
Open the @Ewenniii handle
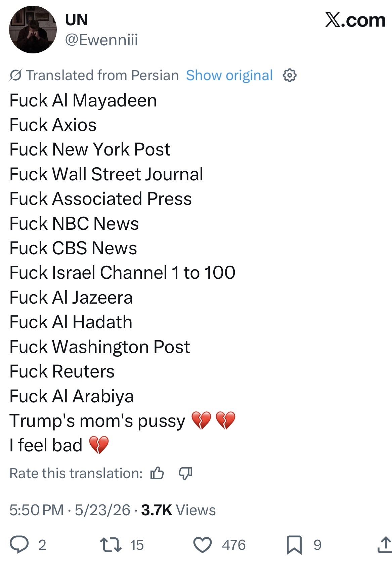coord(101,40)
